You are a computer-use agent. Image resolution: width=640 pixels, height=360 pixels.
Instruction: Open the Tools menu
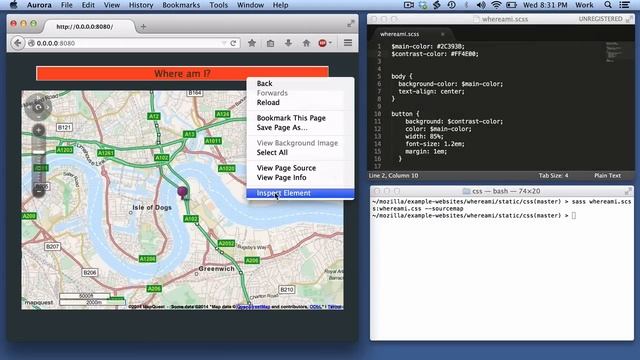(218, 5)
